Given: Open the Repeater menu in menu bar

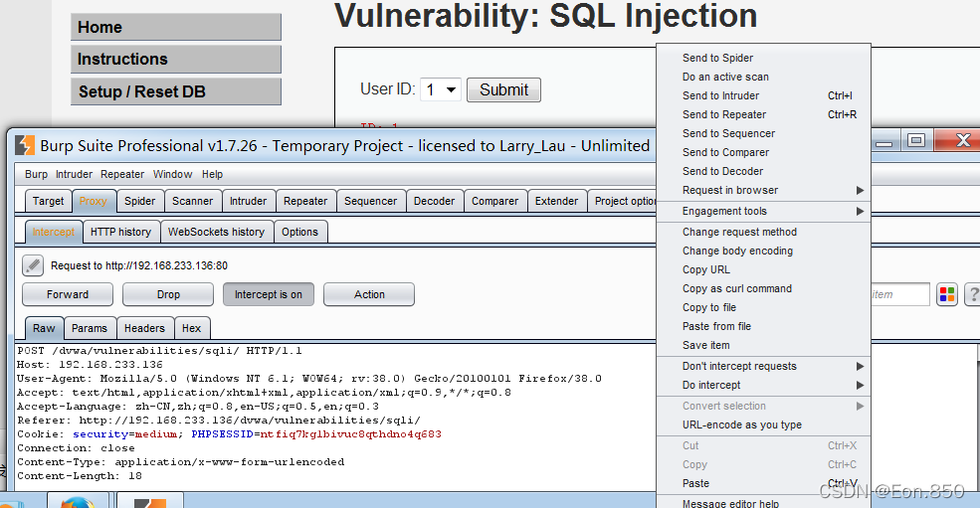Looking at the screenshot, I should [121, 174].
